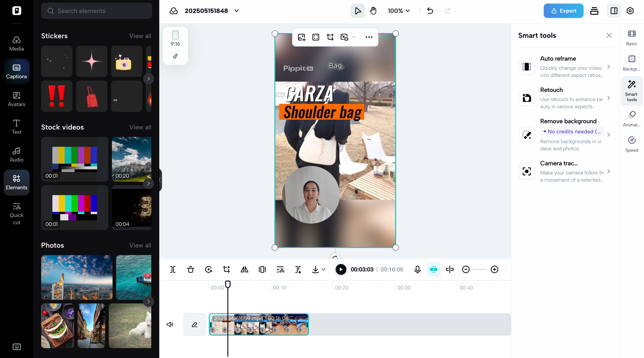Select the hand pan tool
The width and height of the screenshot is (644, 358).
click(373, 11)
